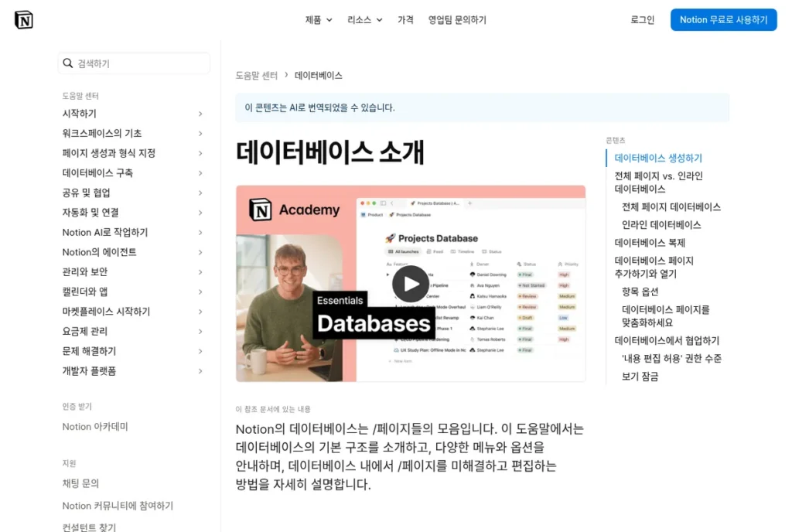This screenshot has height=532, width=792.
Task: Open the 채팅 문의 support link
Action: (80, 483)
